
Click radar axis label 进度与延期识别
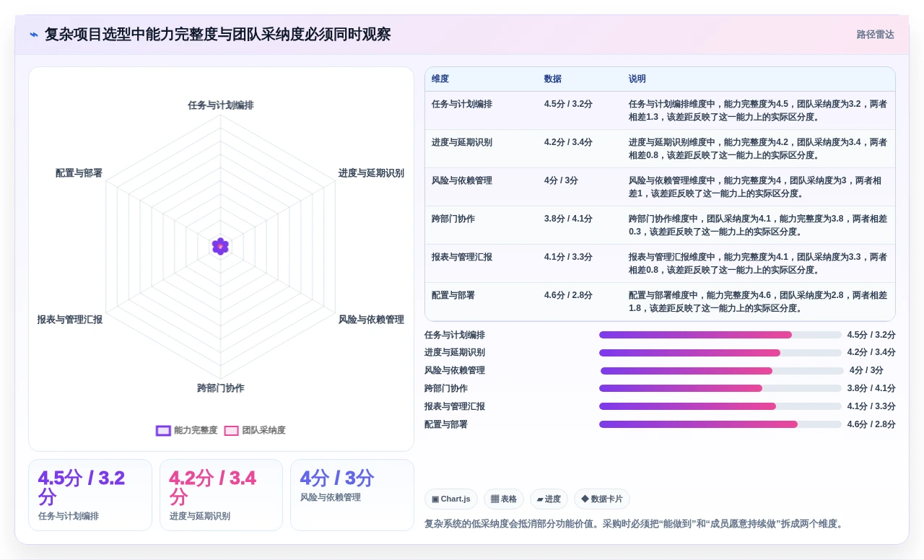click(x=371, y=173)
